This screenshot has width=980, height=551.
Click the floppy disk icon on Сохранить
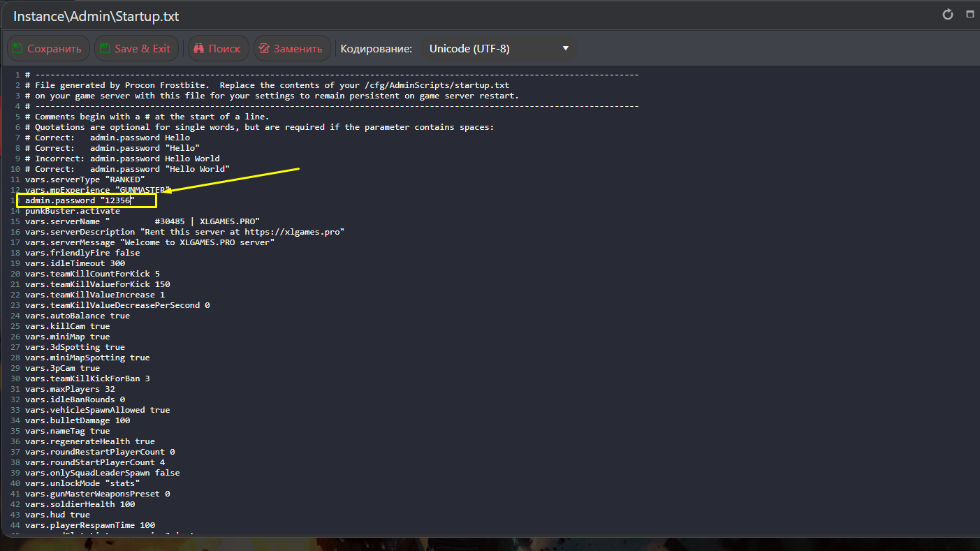click(17, 49)
